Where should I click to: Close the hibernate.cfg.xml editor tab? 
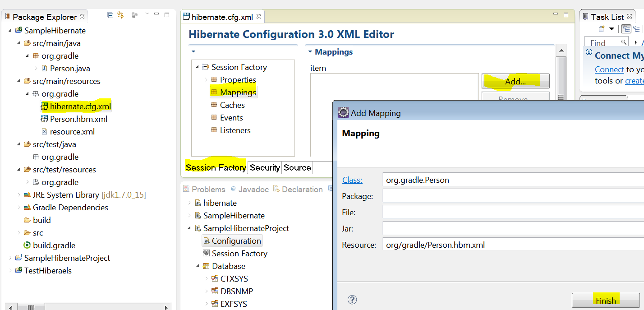(x=259, y=17)
